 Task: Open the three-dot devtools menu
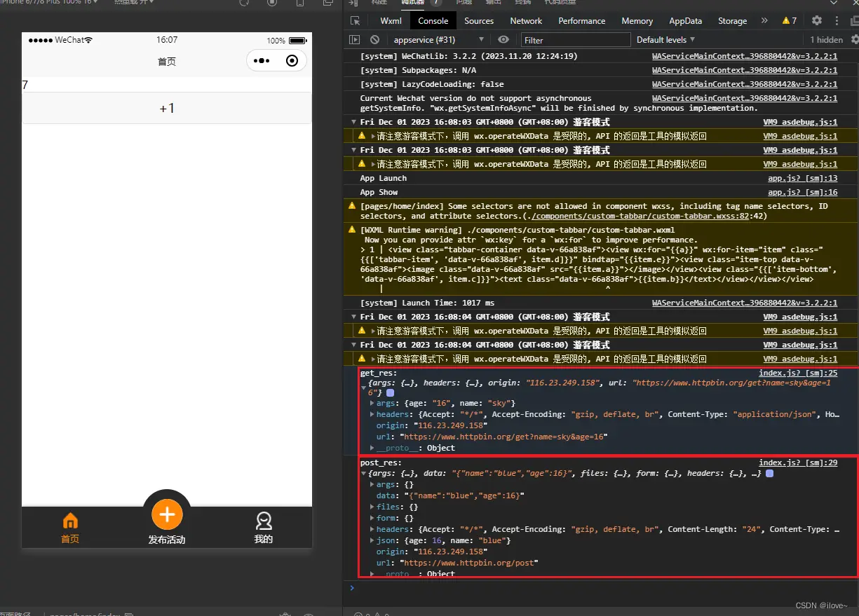[837, 21]
